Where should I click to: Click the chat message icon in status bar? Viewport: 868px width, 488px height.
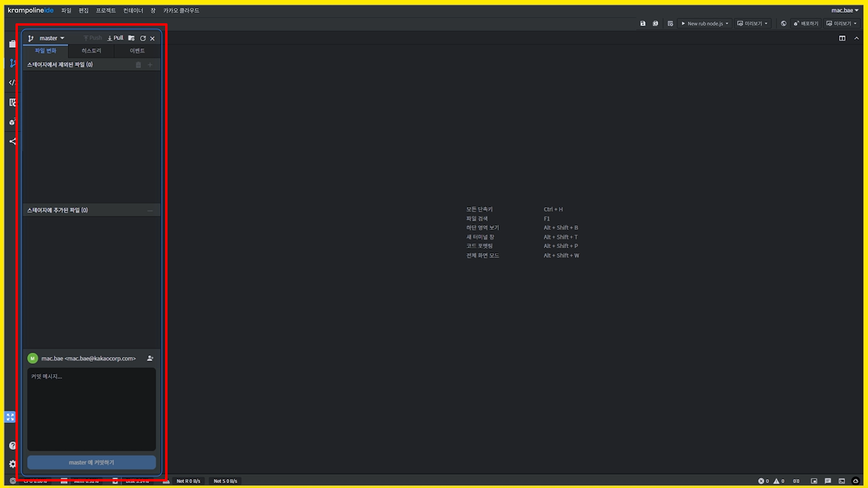click(x=827, y=481)
